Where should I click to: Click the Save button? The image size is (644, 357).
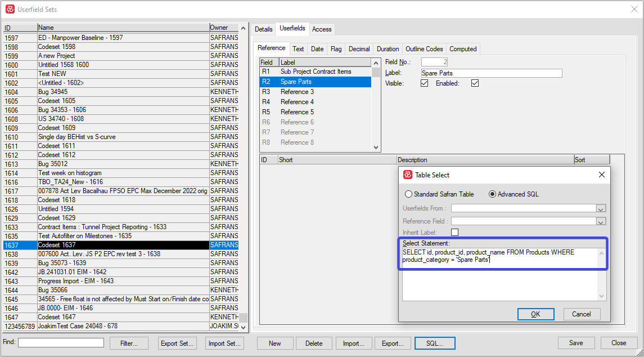[576, 343]
